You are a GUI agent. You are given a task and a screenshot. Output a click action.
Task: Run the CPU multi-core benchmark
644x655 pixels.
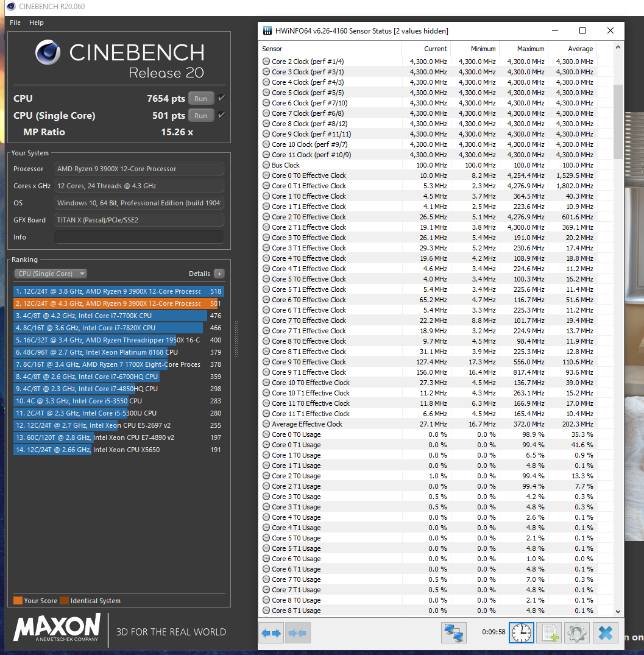point(201,99)
